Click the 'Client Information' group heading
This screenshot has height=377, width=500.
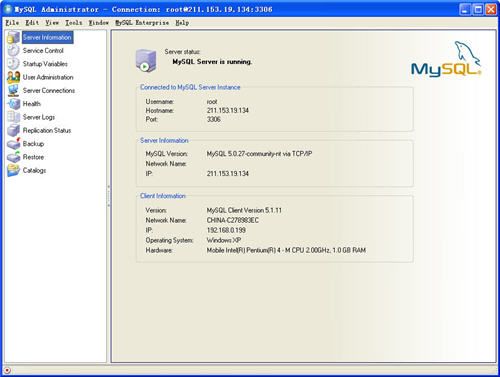tap(163, 196)
